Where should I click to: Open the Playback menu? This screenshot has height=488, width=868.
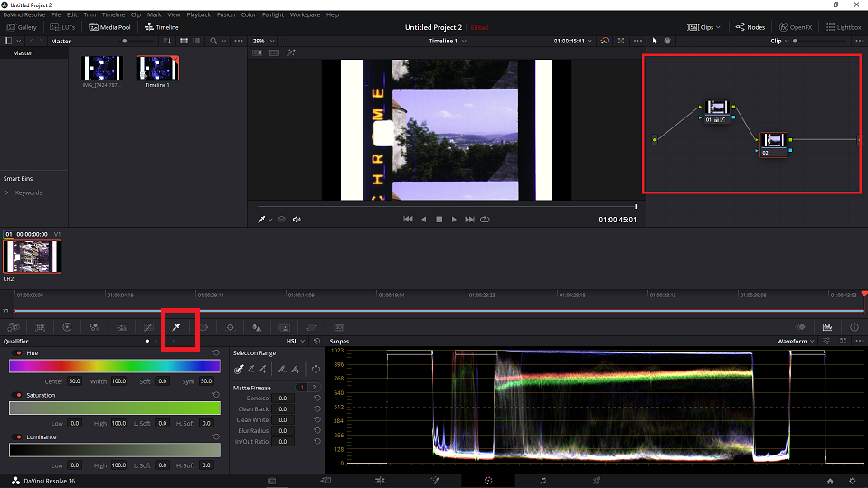pos(199,15)
